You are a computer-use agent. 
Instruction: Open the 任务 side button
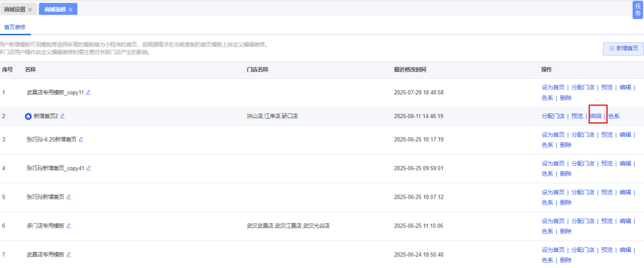click(x=638, y=10)
